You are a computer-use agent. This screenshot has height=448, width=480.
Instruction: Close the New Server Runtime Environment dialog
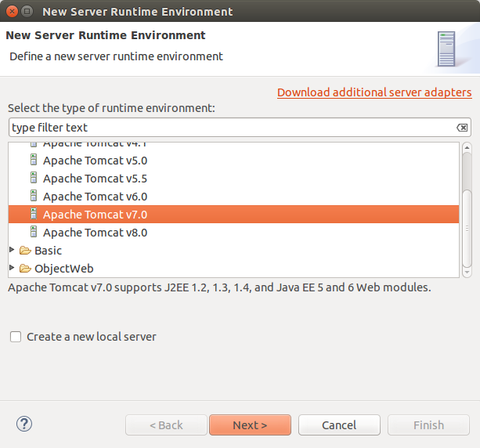pyautogui.click(x=10, y=12)
